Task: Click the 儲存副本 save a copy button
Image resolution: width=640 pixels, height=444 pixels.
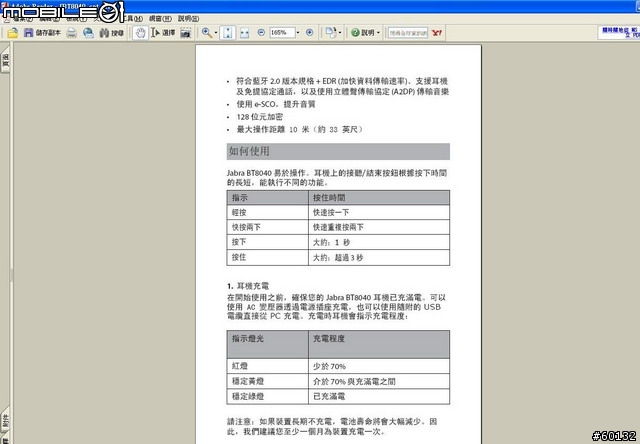Action: tap(42, 33)
